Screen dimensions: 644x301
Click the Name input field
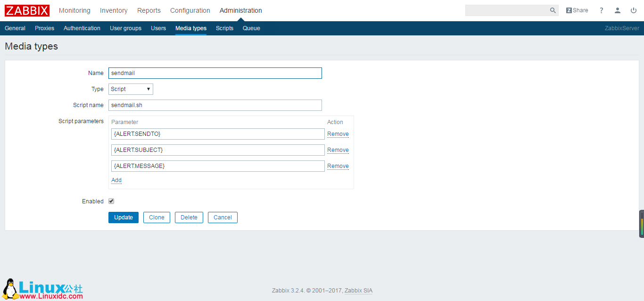(x=215, y=73)
